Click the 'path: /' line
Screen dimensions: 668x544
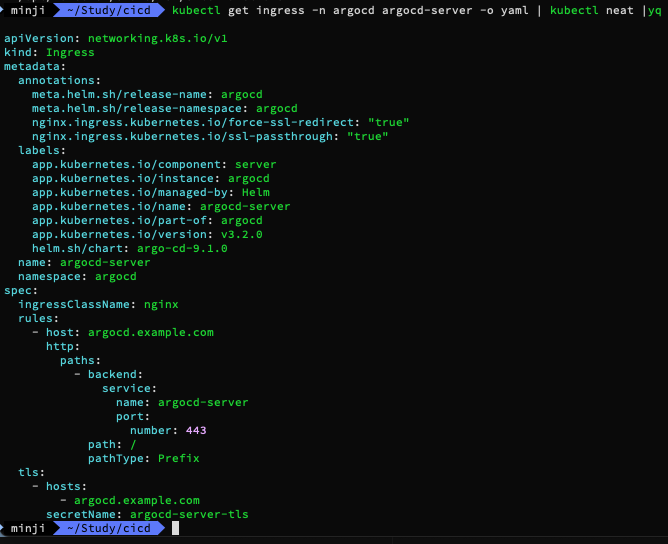tap(112, 444)
